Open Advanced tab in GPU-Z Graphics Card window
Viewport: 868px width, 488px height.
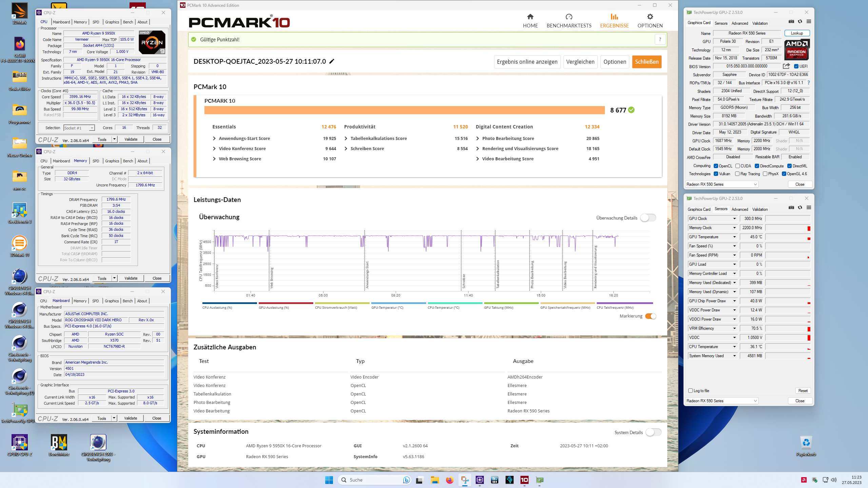(x=739, y=23)
